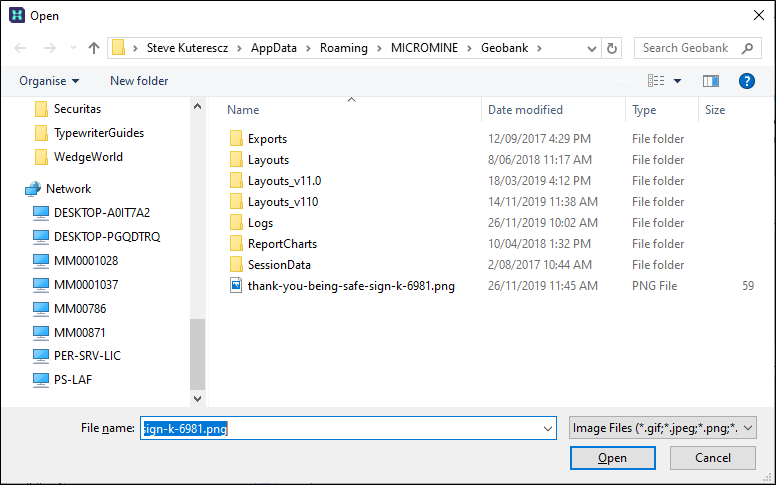Open the Help button
The height and width of the screenshot is (485, 776).
pyautogui.click(x=747, y=81)
